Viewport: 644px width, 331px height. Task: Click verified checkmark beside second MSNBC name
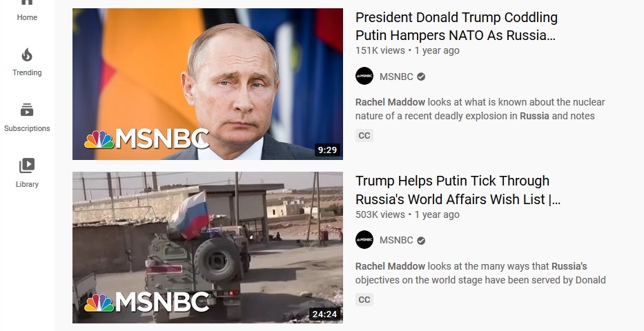coord(421,241)
